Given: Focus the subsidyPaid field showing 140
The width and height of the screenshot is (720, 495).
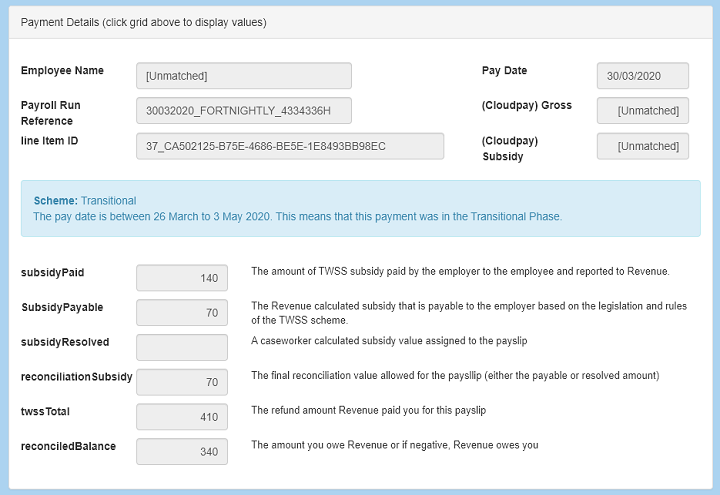Looking at the screenshot, I should coord(181,279).
